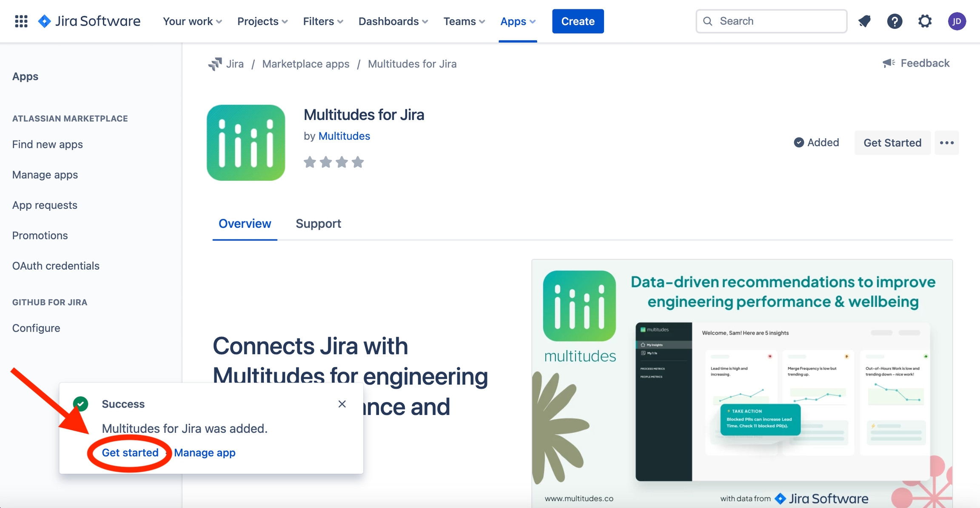Open Promotions in sidebar
The height and width of the screenshot is (508, 980).
[40, 236]
